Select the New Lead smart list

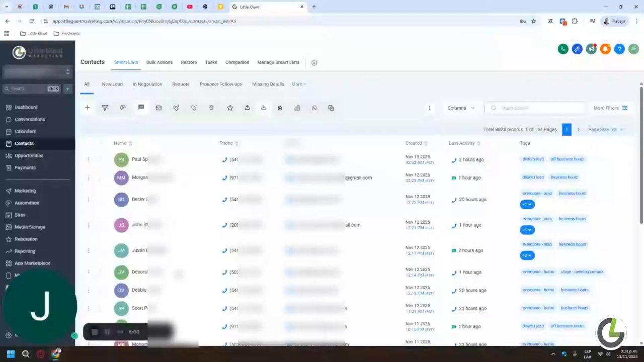(x=112, y=84)
